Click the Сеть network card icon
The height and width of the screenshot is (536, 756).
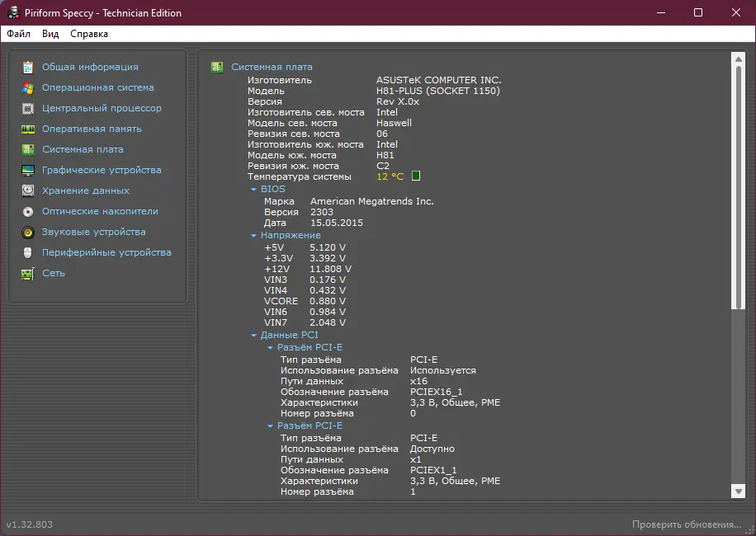(28, 274)
